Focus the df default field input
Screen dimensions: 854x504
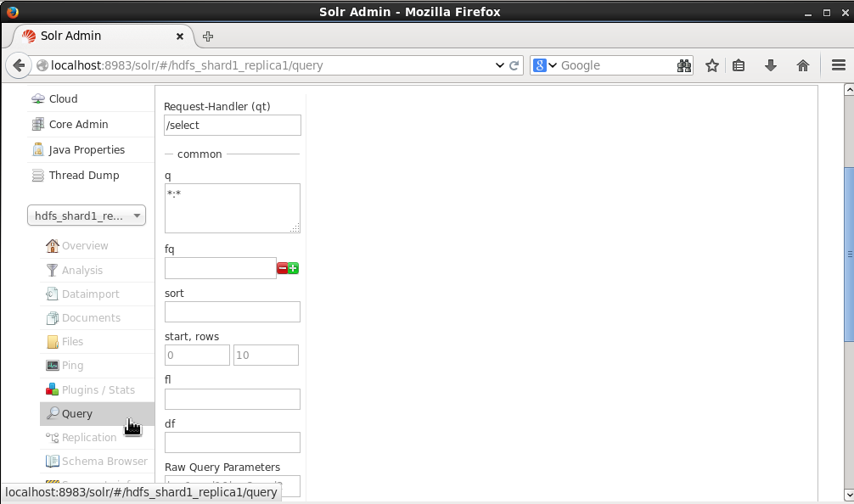click(233, 443)
